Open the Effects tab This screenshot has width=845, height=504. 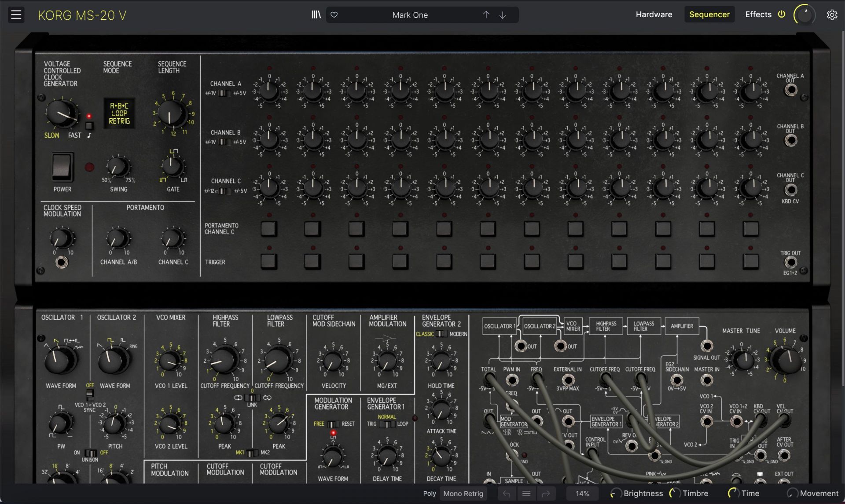click(758, 15)
